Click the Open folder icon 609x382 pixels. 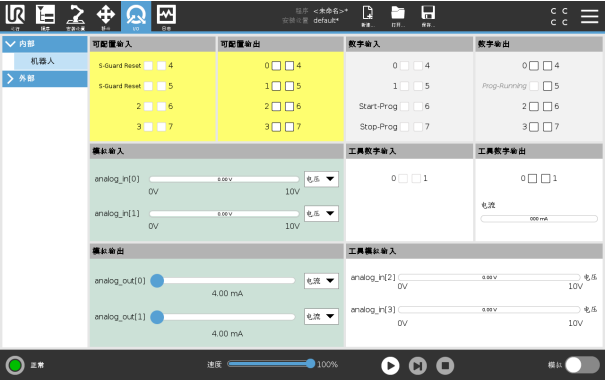pyautogui.click(x=398, y=16)
